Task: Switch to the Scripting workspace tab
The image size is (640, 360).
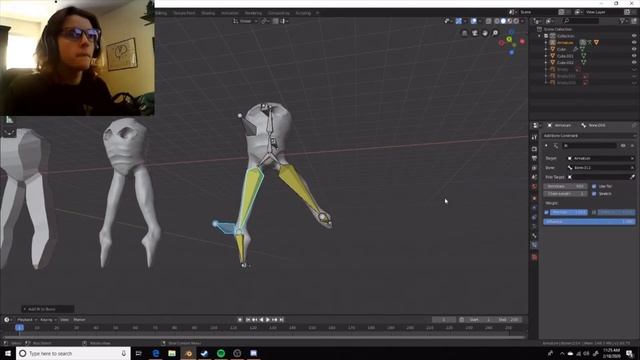Action: pos(303,13)
